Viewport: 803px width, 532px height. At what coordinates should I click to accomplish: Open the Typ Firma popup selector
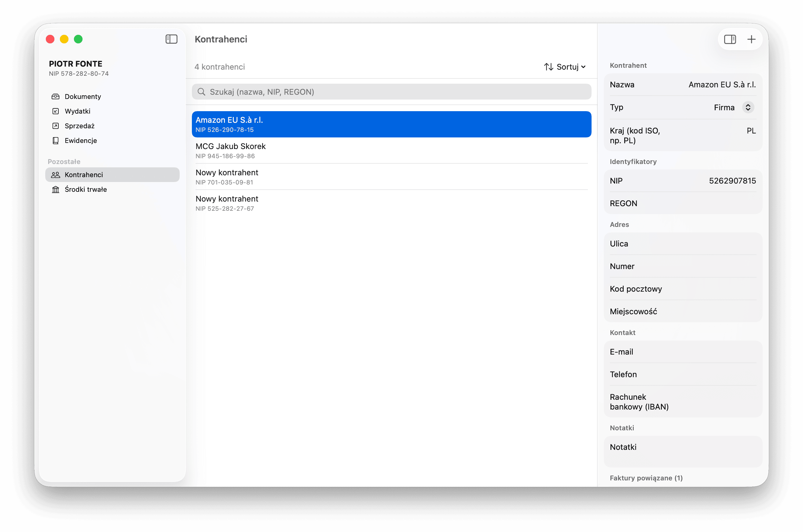pyautogui.click(x=734, y=107)
